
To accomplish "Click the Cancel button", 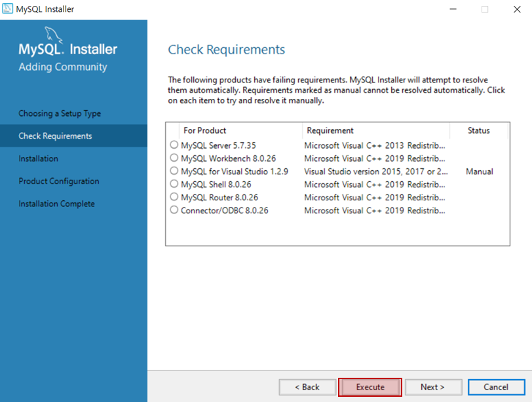I will [x=497, y=387].
